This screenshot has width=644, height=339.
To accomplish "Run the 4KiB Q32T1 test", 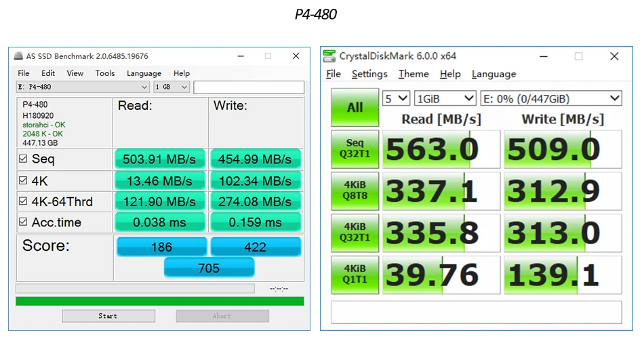I will coord(355,233).
